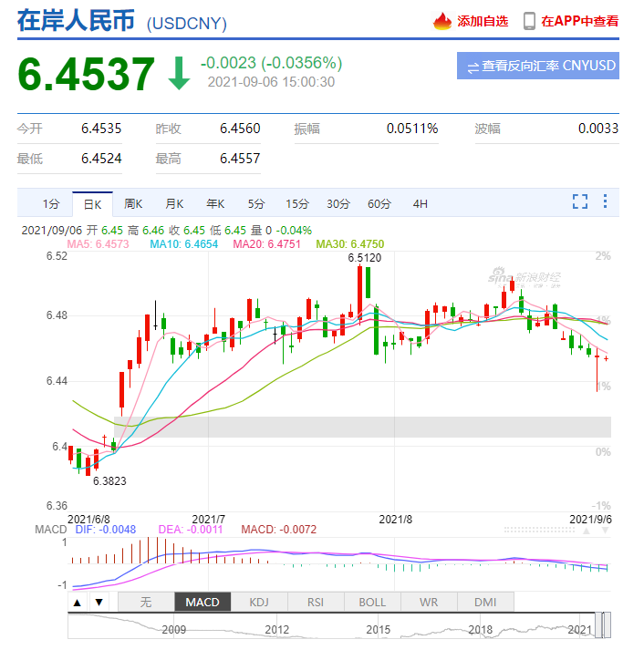The height and width of the screenshot is (650, 644).
Task: Click the down triangle indicator button
Action: click(x=99, y=603)
